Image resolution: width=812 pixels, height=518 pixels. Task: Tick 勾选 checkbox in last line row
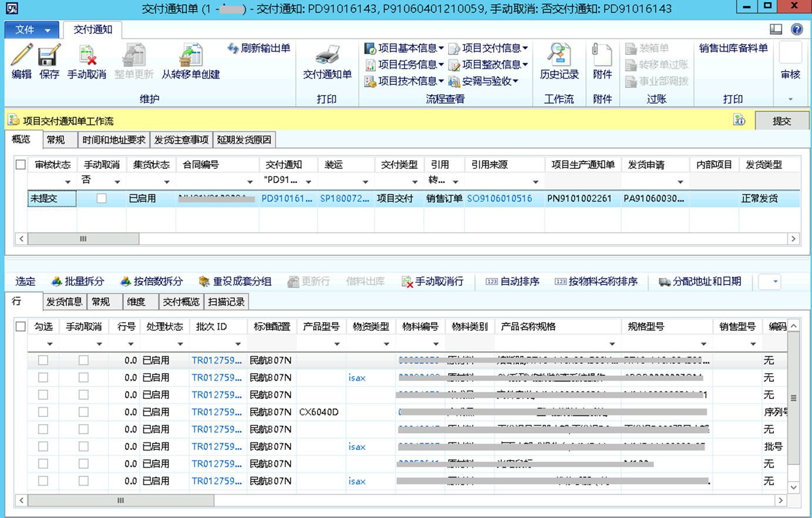point(43,481)
